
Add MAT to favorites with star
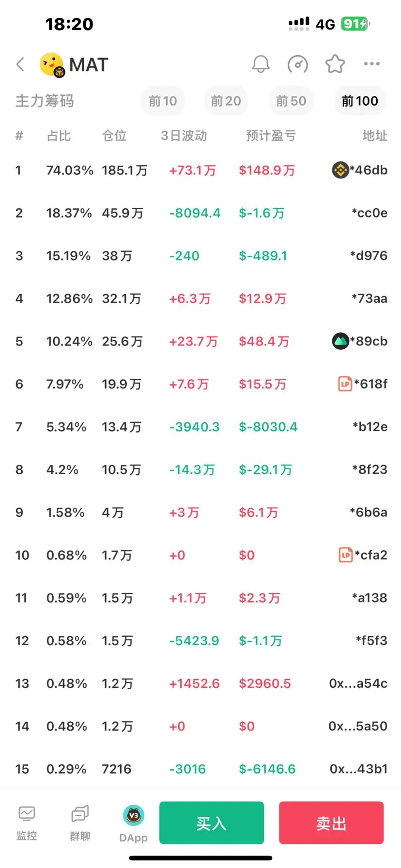(x=335, y=64)
